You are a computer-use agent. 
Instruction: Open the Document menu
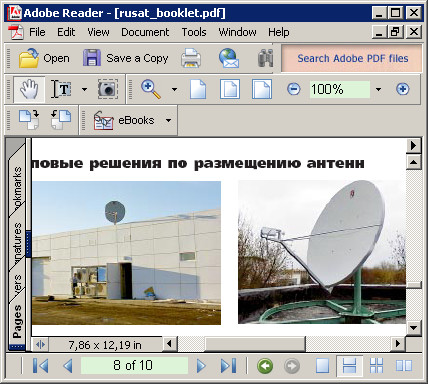pos(145,32)
